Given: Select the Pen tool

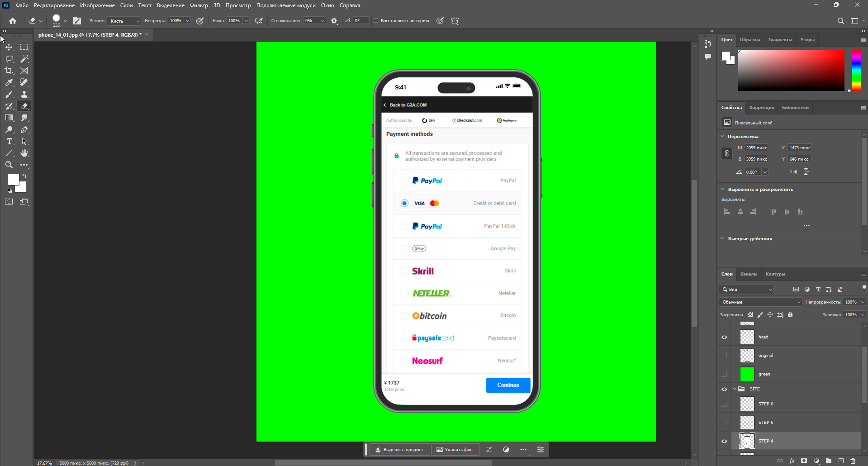Looking at the screenshot, I should (24, 130).
